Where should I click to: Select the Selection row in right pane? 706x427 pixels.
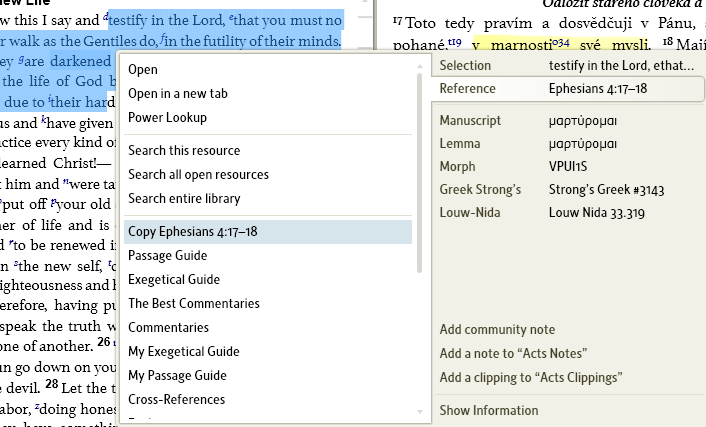[x=568, y=64]
